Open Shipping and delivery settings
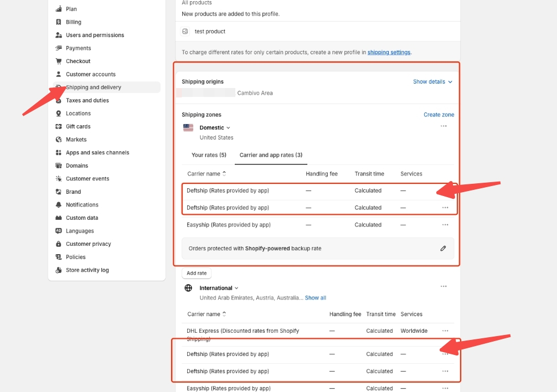557x392 pixels. (106, 87)
